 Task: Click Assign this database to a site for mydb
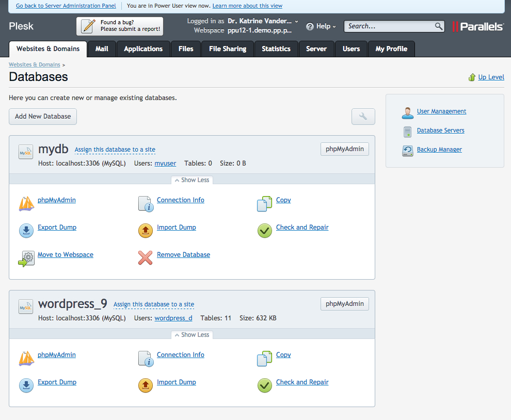click(x=115, y=150)
